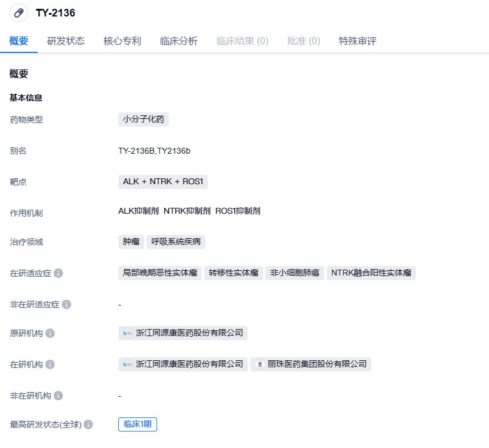Open the ALK抑制剂 mechanism link
Viewport: 489px width, 448px height.
(x=138, y=211)
